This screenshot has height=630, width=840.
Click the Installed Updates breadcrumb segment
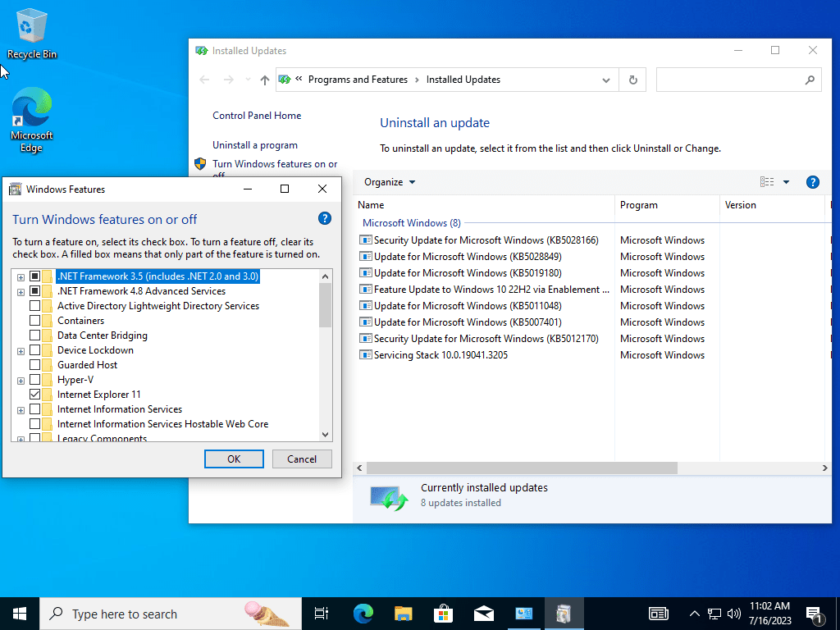[463, 80]
